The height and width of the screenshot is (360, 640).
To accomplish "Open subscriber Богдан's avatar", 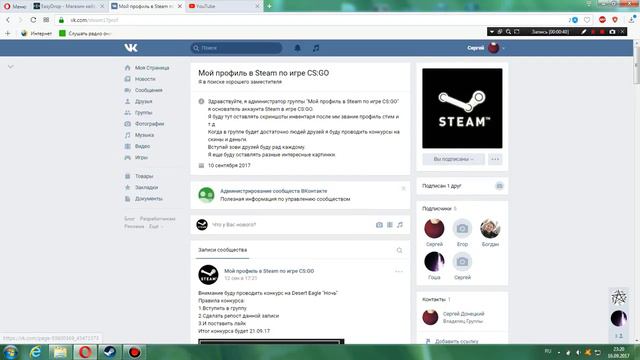I will coord(490,228).
